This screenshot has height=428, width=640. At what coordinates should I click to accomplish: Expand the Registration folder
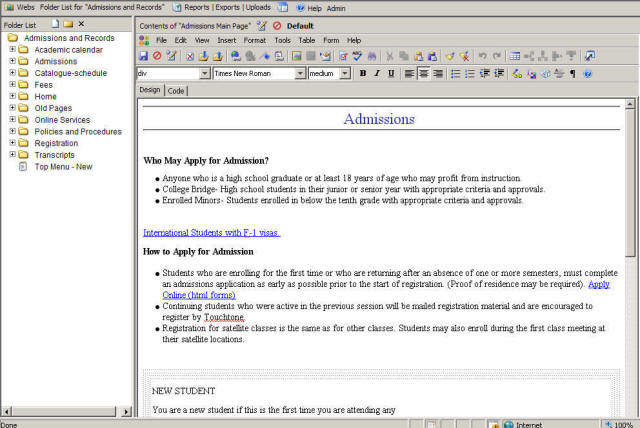pos(13,143)
